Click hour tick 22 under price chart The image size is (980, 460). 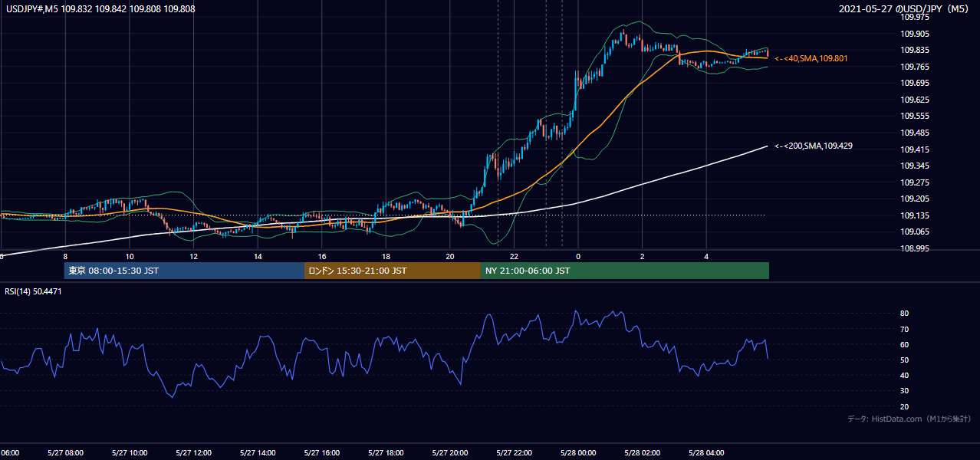tap(515, 256)
